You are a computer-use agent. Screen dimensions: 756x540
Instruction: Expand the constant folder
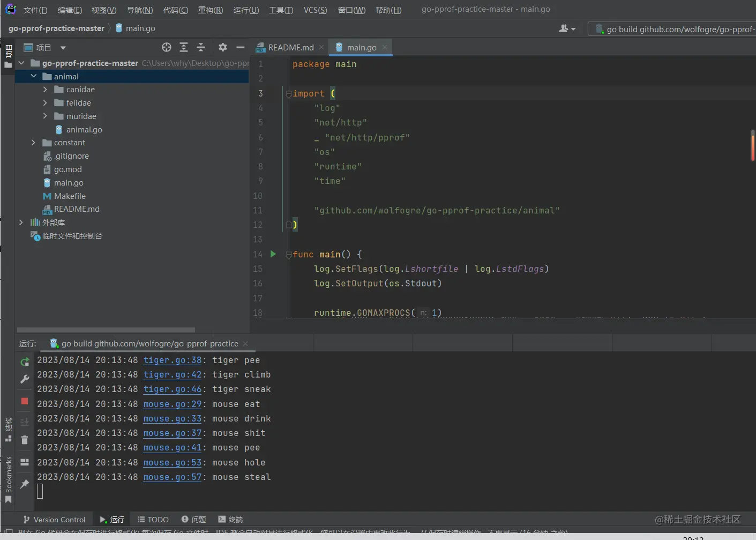(x=33, y=143)
